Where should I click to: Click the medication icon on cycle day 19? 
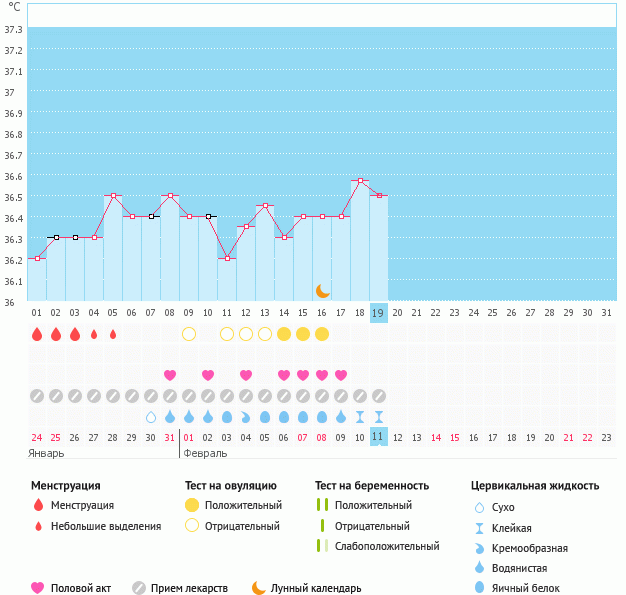coord(379,396)
